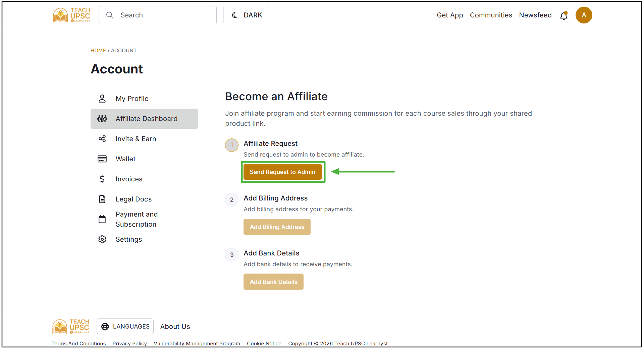Open Legal Docs section
The height and width of the screenshot is (351, 644).
tap(144, 199)
